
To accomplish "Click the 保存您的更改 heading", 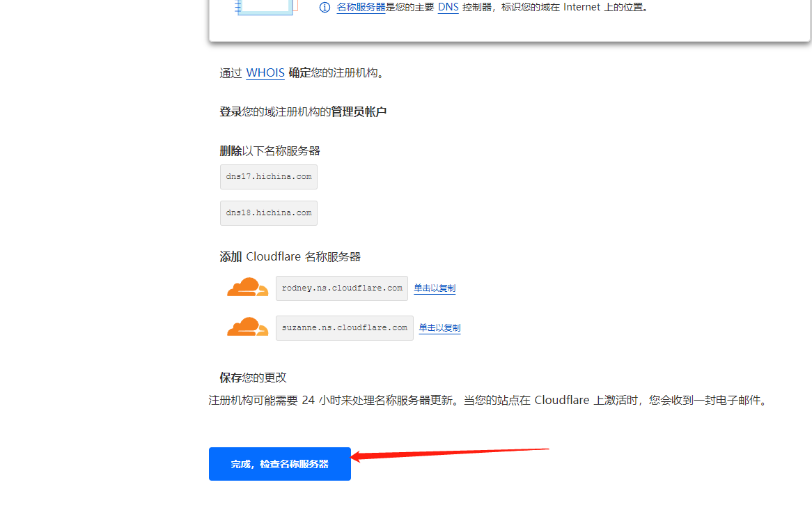I will [x=253, y=378].
